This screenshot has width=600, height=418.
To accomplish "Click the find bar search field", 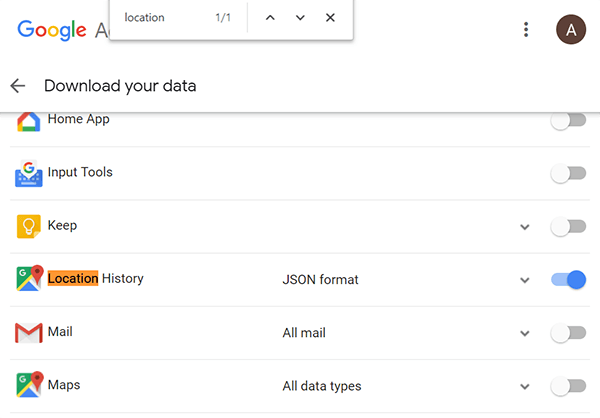I will point(160,18).
